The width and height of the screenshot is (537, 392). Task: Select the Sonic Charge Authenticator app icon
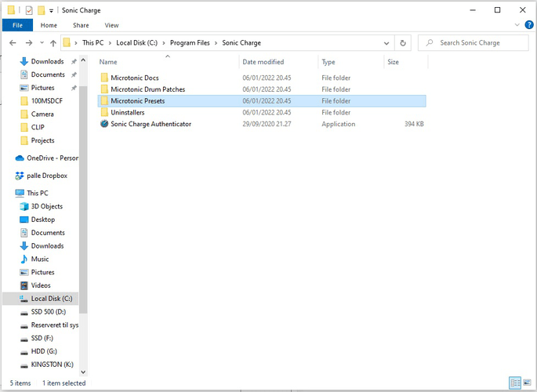pos(104,124)
